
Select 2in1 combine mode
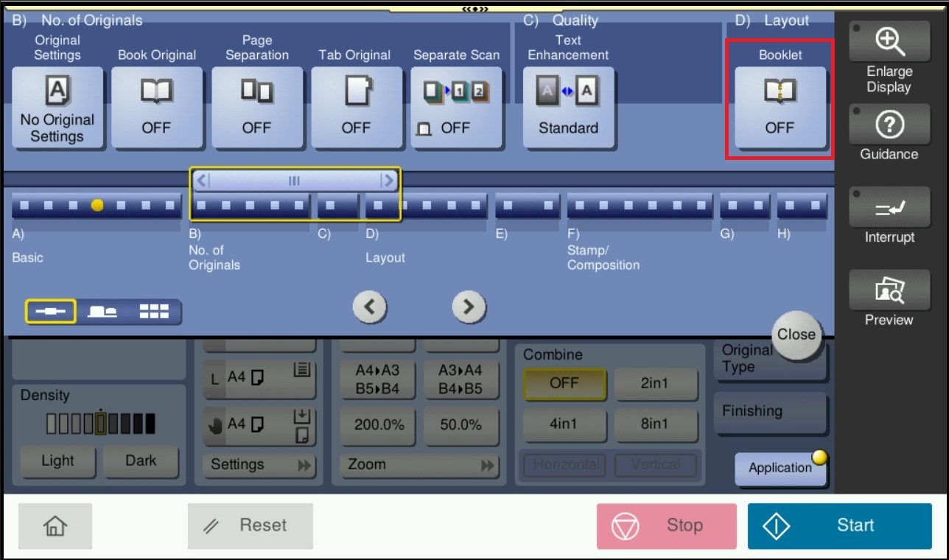click(x=656, y=382)
